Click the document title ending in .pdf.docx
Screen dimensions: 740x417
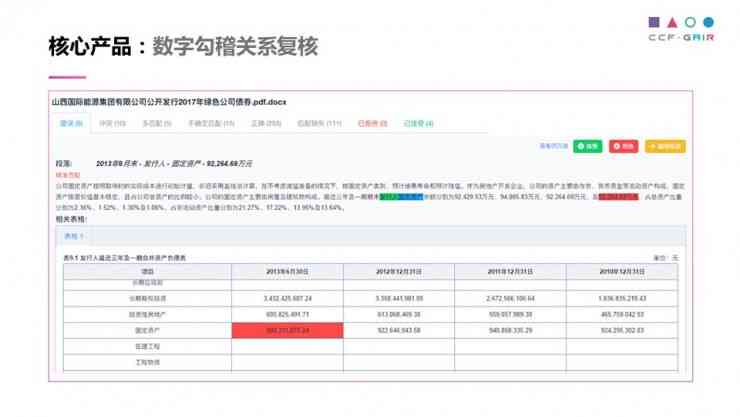coord(169,102)
